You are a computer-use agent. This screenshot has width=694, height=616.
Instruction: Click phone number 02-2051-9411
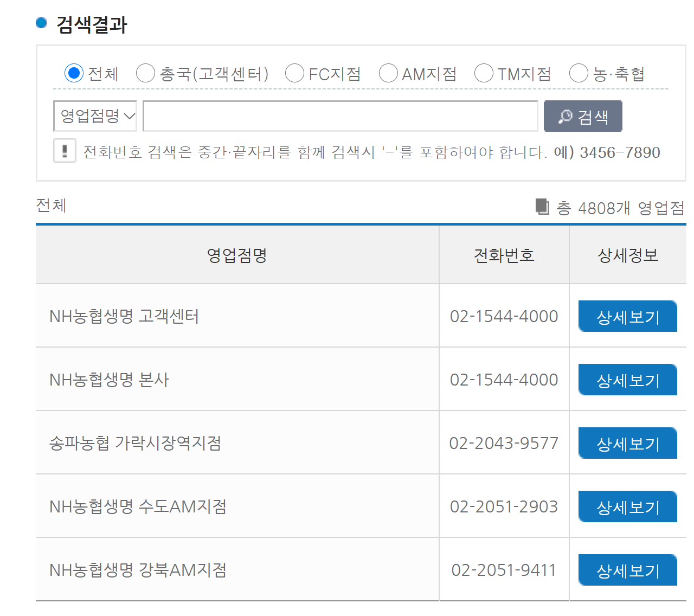click(x=504, y=570)
